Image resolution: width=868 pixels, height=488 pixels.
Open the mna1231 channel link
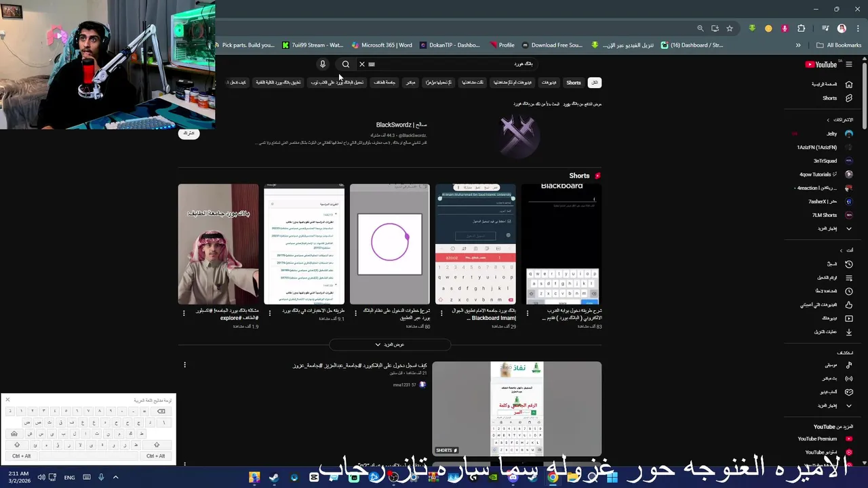[404, 385]
